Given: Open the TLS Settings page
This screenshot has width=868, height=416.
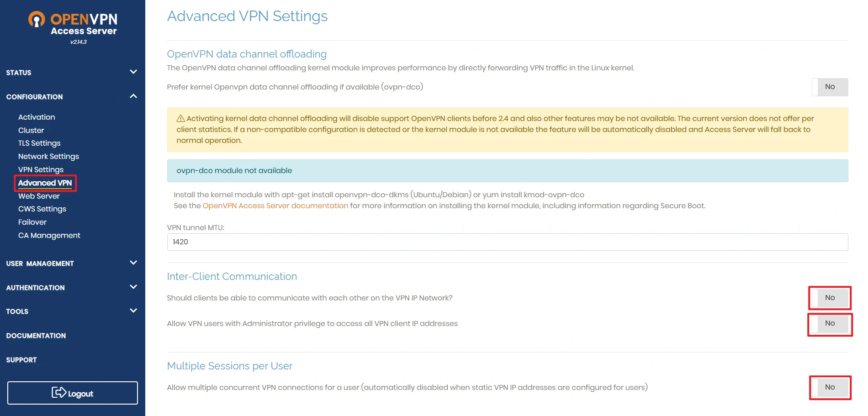Looking at the screenshot, I should click(39, 143).
